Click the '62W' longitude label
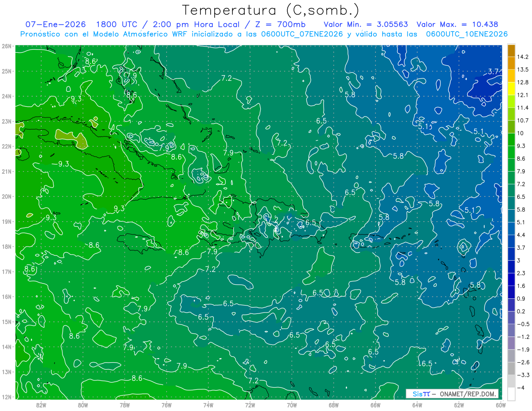 (x=459, y=405)
